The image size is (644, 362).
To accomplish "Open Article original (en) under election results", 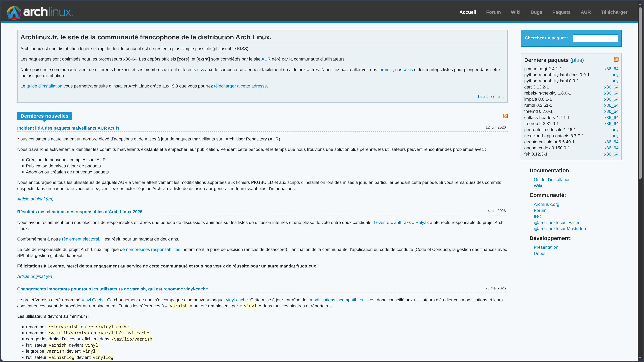I will coord(35,276).
